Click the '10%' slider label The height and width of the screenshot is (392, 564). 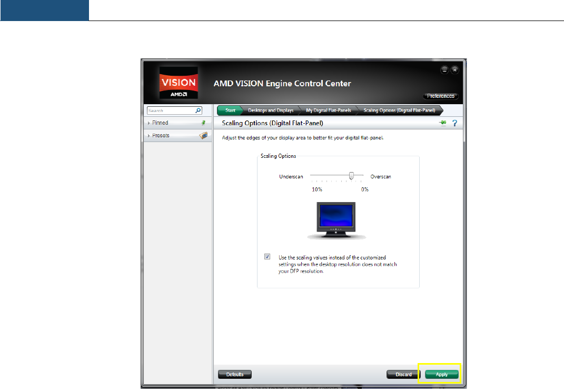(x=317, y=189)
